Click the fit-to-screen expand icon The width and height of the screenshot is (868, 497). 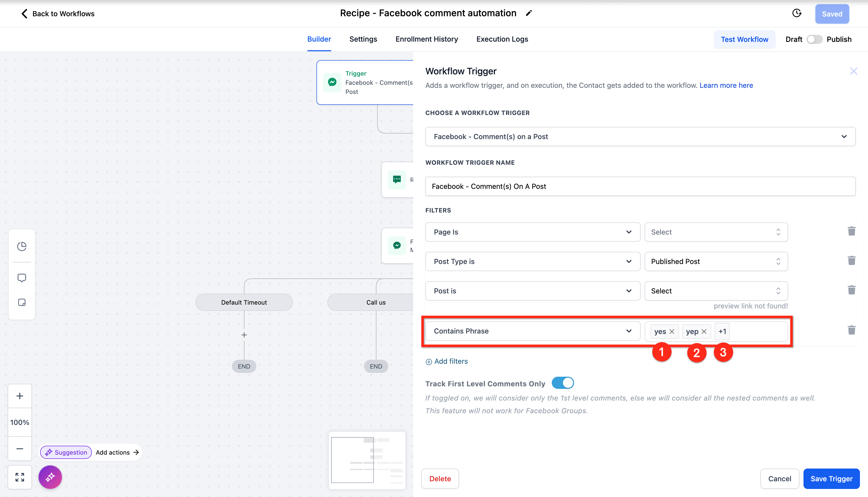click(x=20, y=477)
